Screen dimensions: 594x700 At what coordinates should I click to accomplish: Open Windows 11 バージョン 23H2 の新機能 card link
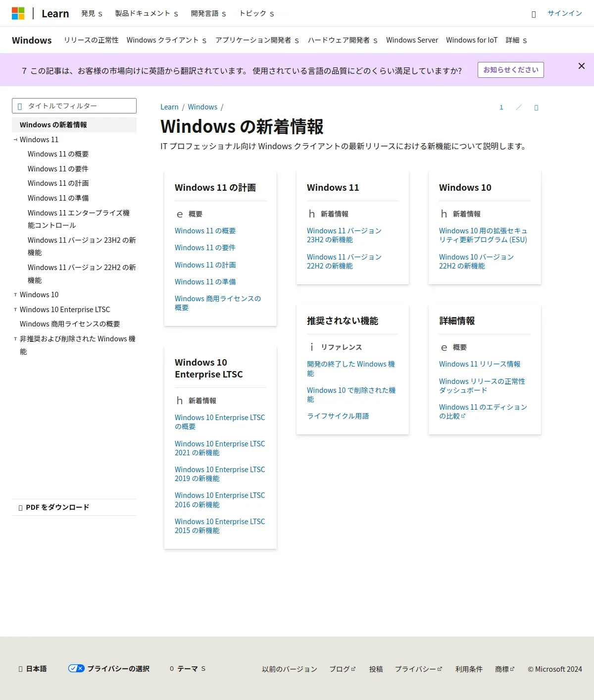[344, 235]
